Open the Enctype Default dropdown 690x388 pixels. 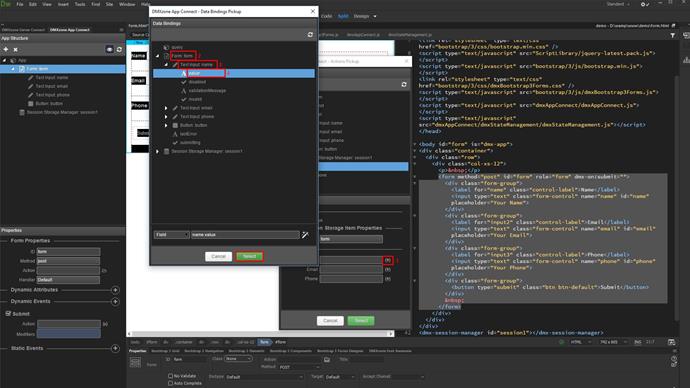tap(264, 377)
